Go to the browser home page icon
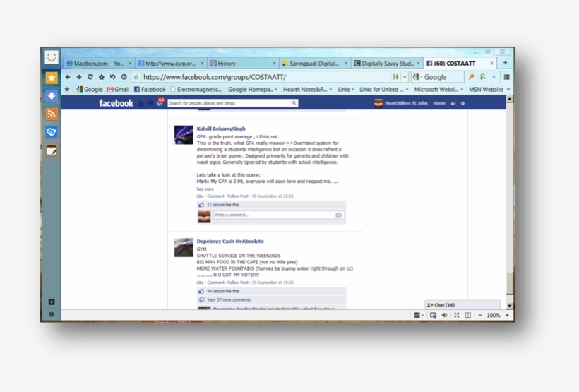Screen dimensions: 579x392 [x=101, y=77]
